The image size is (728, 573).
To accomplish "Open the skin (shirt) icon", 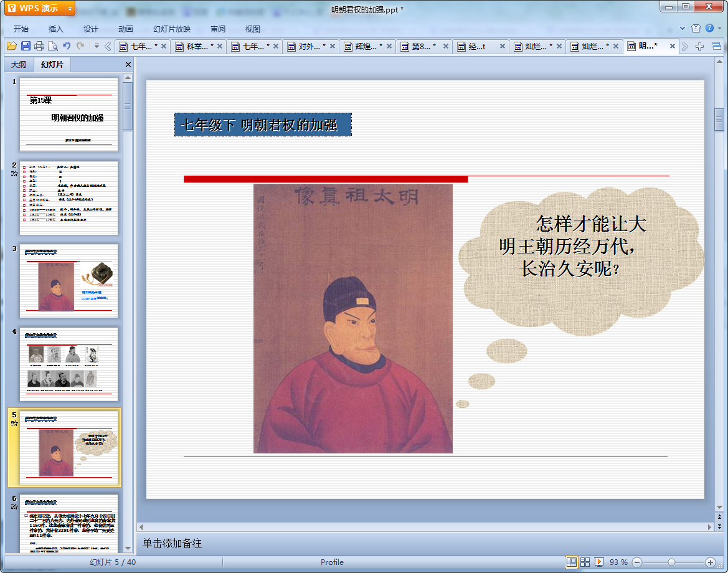I will pyautogui.click(x=696, y=28).
